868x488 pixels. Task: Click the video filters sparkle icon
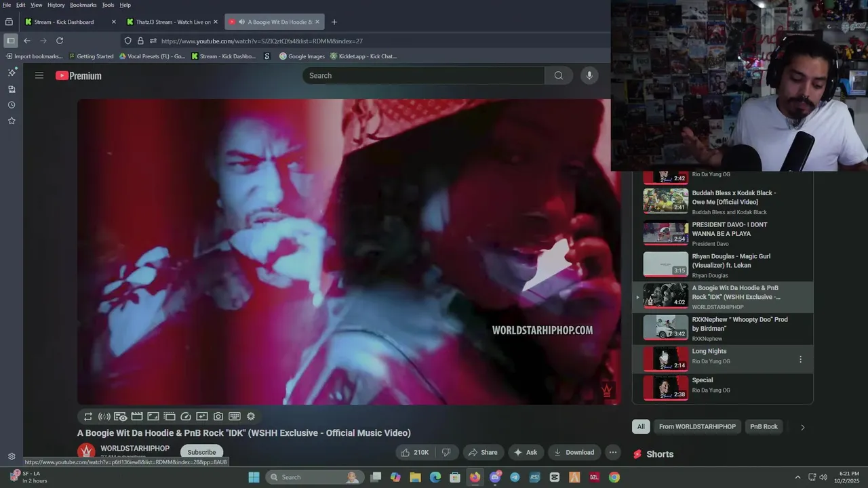pyautogui.click(x=202, y=416)
